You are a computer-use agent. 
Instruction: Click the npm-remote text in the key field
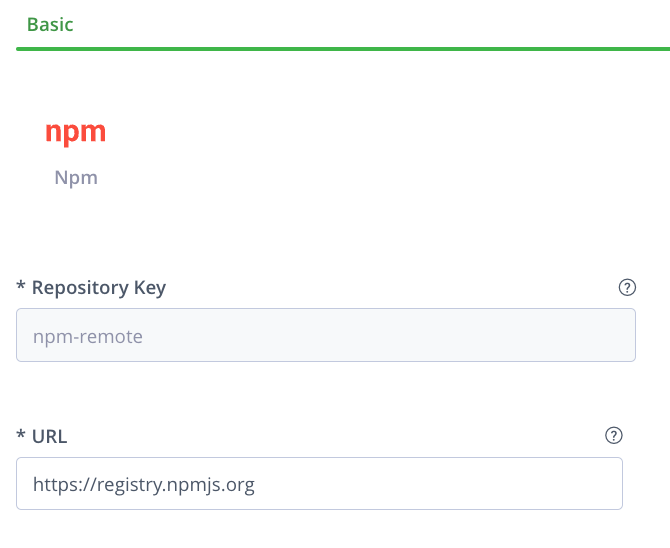tap(88, 337)
